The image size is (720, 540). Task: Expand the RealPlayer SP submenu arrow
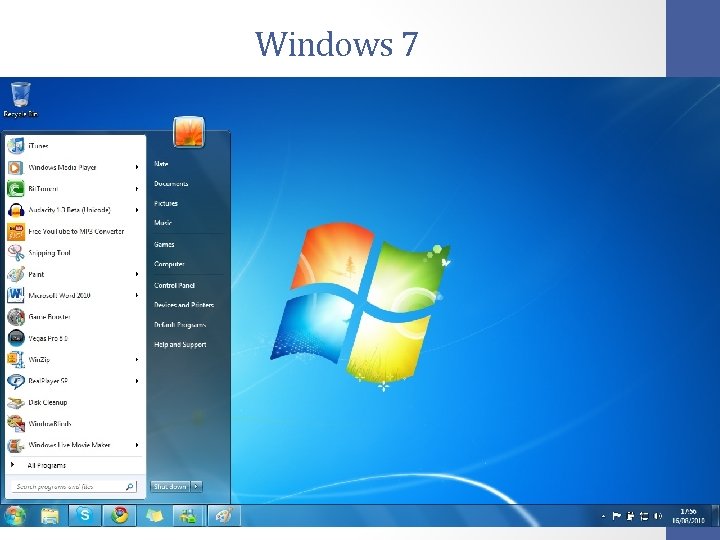pyautogui.click(x=137, y=381)
